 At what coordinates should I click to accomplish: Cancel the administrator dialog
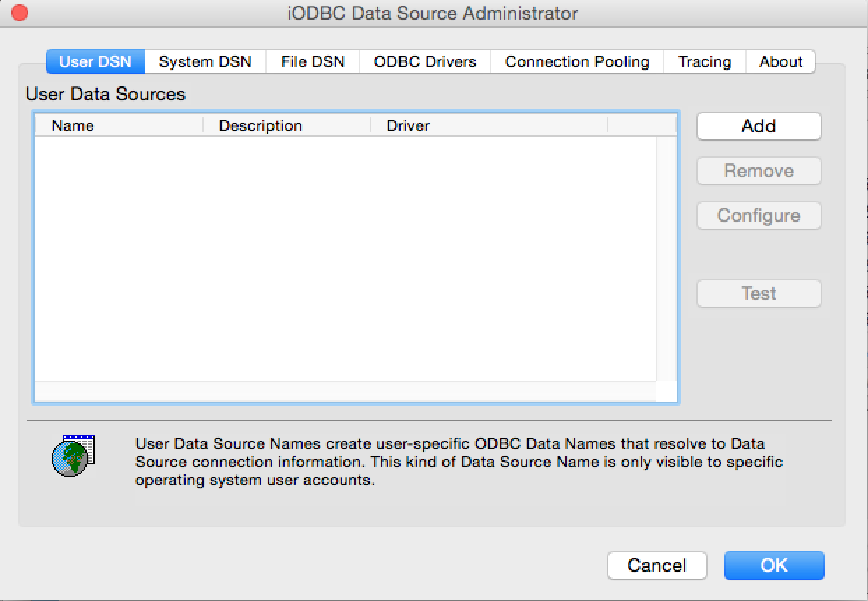coord(657,565)
